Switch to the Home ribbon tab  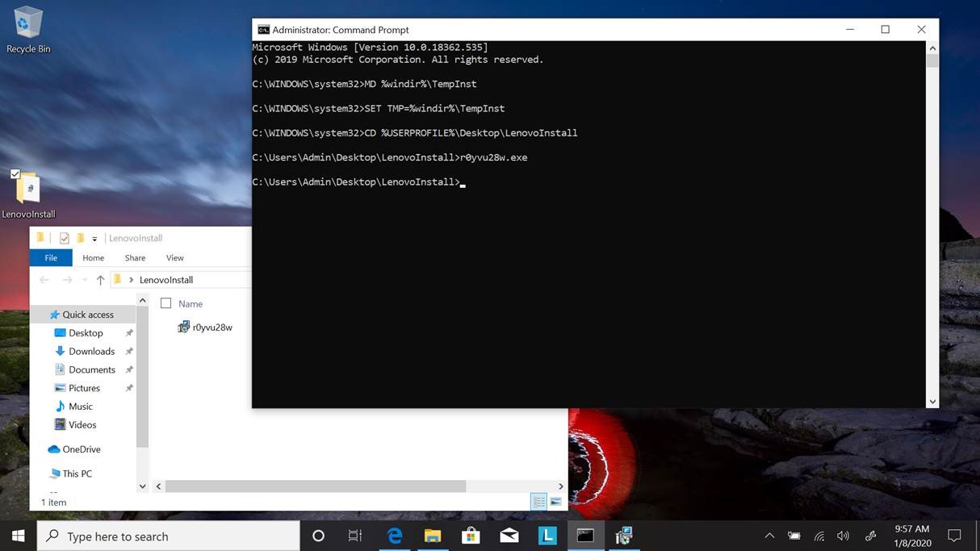[93, 257]
